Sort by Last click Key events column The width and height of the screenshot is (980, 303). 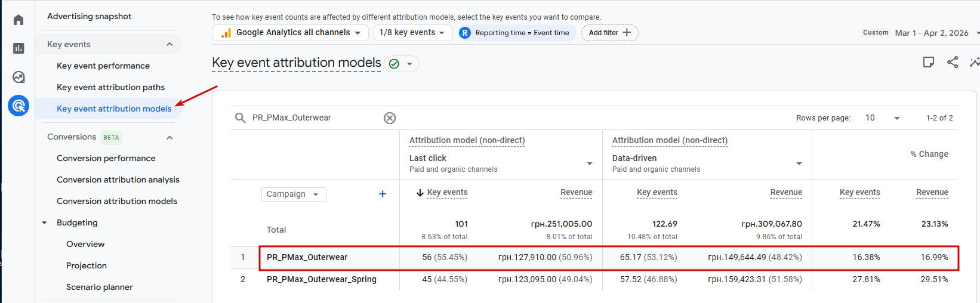[x=446, y=193]
